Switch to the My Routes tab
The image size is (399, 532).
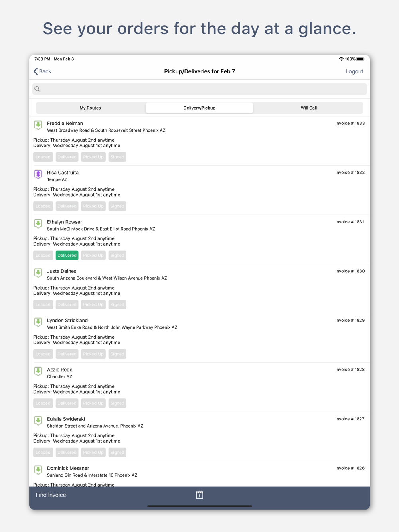coord(90,108)
